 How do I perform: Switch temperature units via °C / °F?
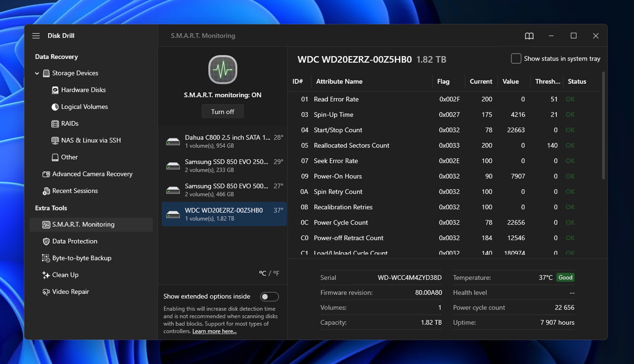(269, 273)
